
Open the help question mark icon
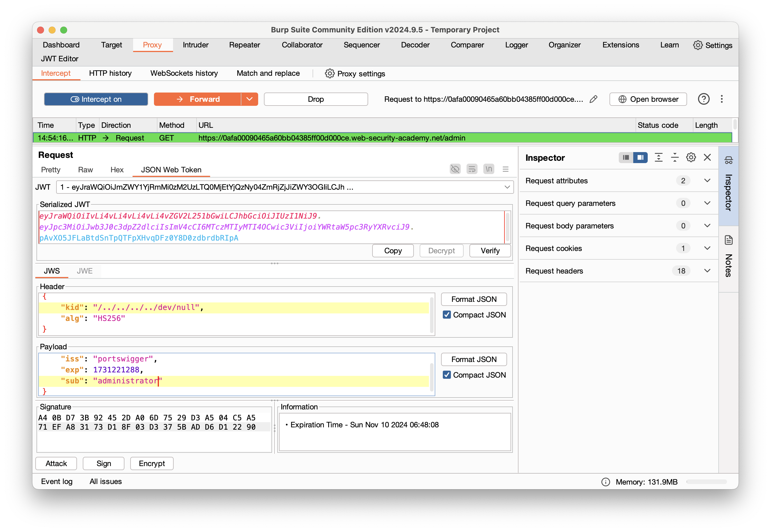click(703, 99)
